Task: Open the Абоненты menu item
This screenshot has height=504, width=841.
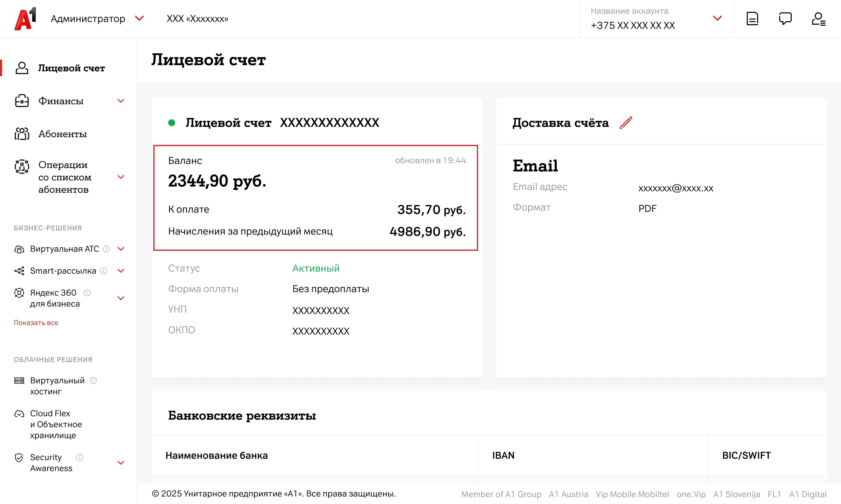Action: pyautogui.click(x=62, y=134)
